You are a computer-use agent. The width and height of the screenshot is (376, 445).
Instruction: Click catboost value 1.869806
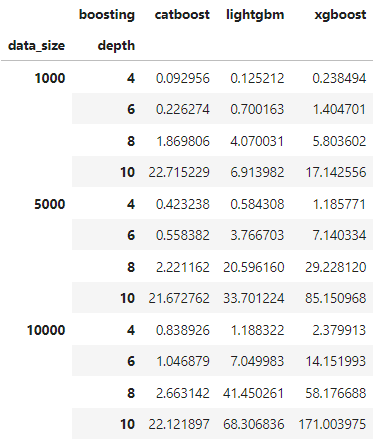point(183,141)
